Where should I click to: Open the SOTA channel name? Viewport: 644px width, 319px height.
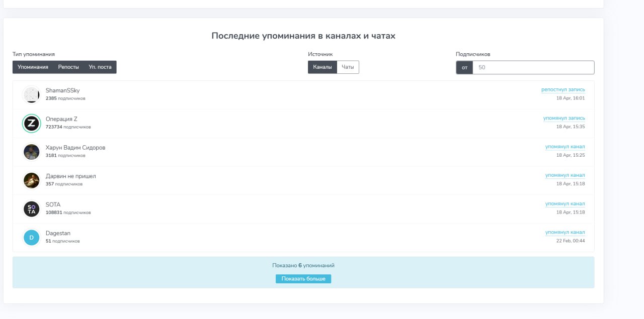53,205
